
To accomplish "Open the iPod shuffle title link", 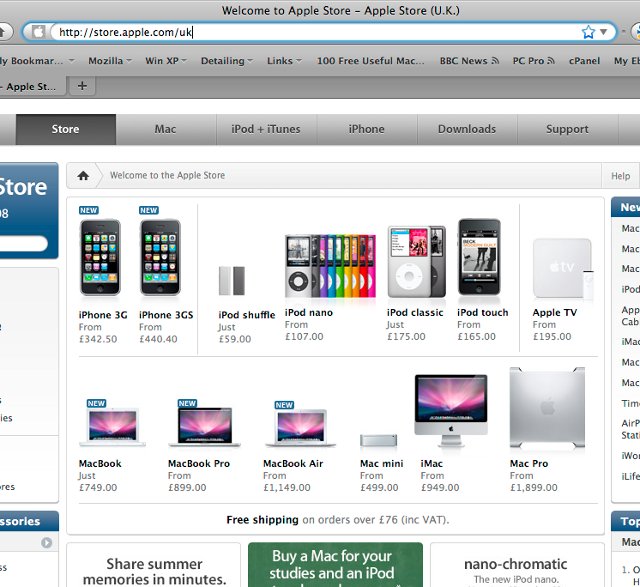I will [x=247, y=315].
